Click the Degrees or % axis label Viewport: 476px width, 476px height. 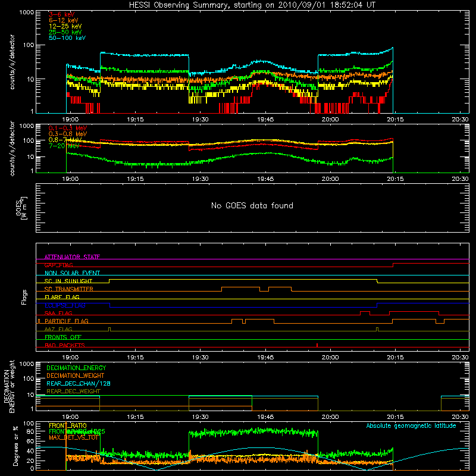pos(16,446)
